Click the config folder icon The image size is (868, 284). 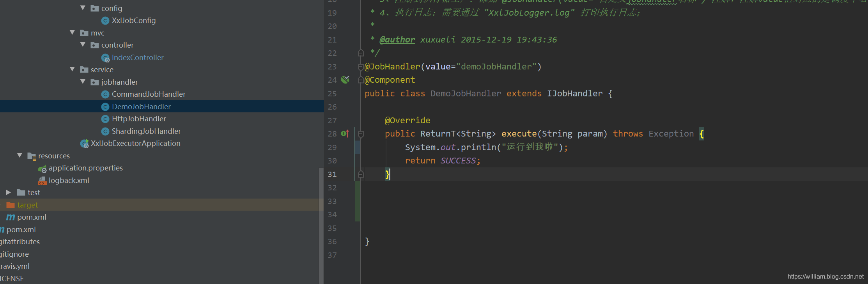tap(94, 8)
